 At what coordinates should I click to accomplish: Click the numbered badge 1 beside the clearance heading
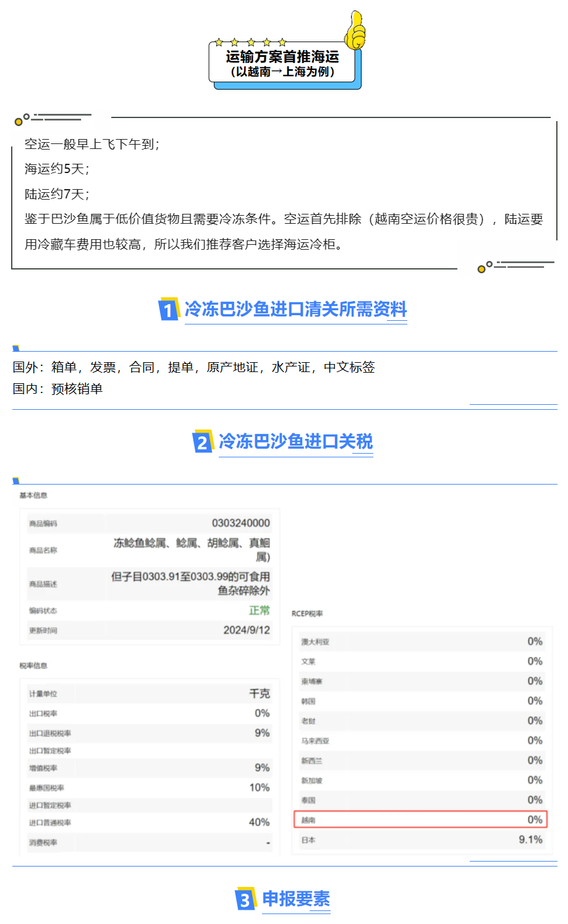pyautogui.click(x=167, y=310)
